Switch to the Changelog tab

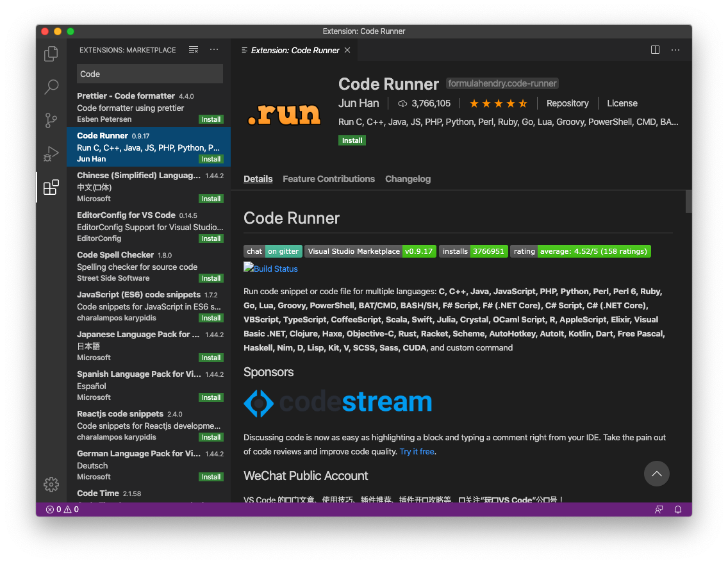point(408,179)
